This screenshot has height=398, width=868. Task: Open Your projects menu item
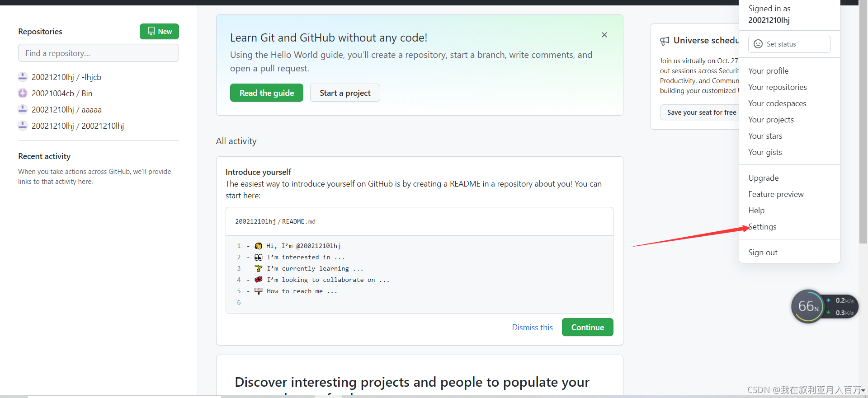tap(771, 120)
